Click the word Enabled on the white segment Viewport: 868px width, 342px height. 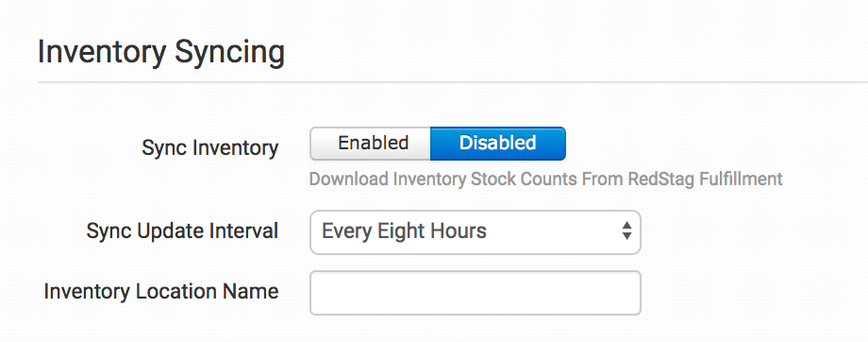pos(373,143)
